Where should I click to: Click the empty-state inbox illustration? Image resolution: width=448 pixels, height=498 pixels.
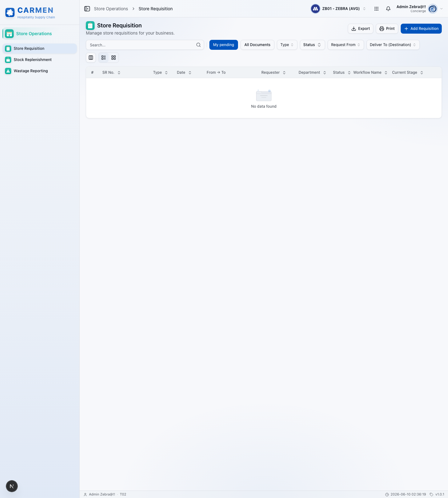coord(264,95)
